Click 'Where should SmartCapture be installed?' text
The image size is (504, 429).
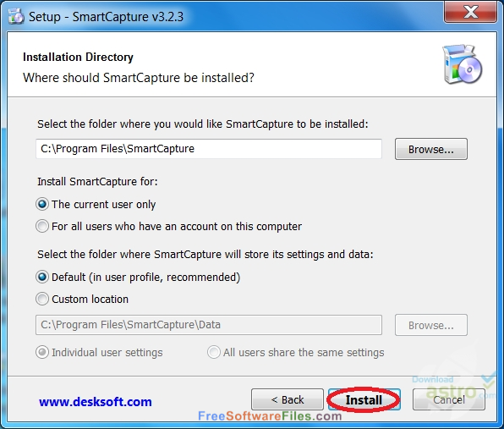tap(139, 78)
